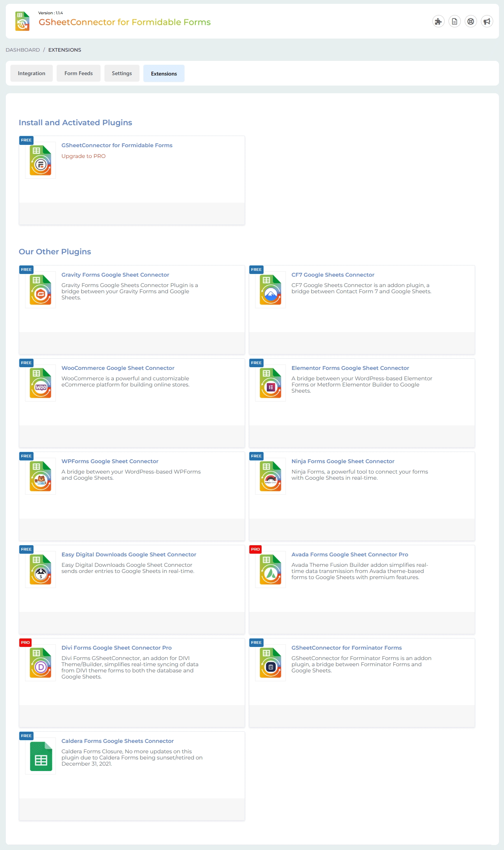Open the WooCommerce Google Sheet Connector link
This screenshot has height=850, width=504.
click(118, 368)
